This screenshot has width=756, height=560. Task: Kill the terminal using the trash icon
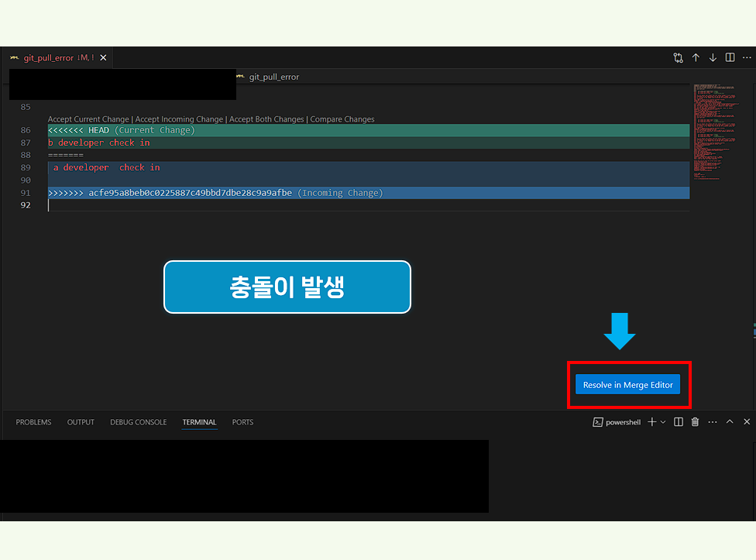tap(695, 421)
